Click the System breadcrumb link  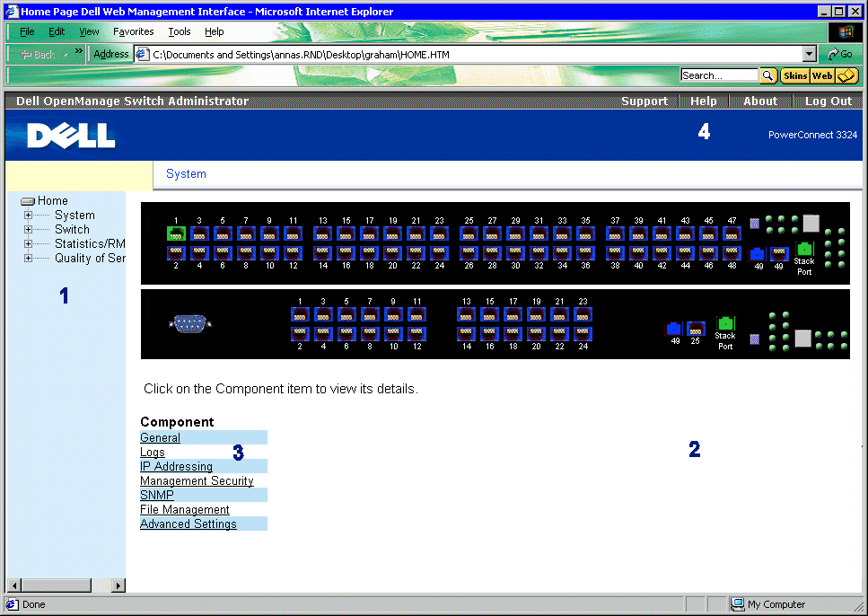click(186, 174)
